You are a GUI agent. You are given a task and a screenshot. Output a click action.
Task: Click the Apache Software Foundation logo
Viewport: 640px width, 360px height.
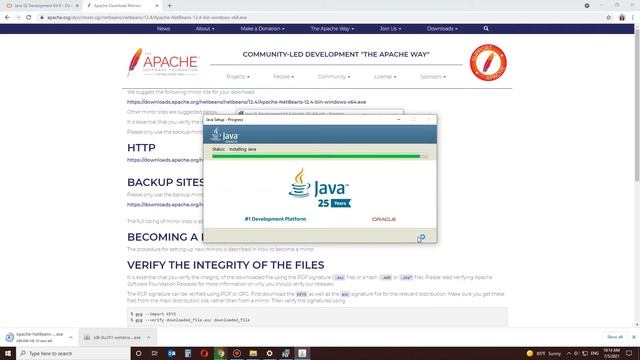pos(163,62)
